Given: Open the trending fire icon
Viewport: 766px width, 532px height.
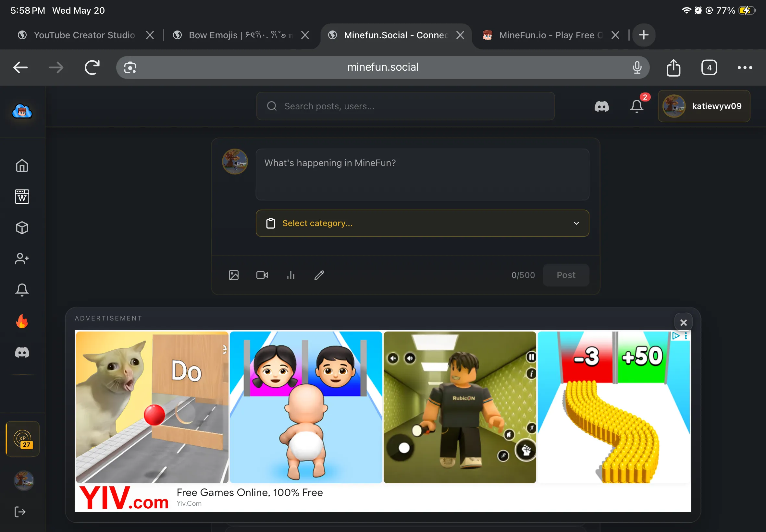Looking at the screenshot, I should [x=22, y=321].
